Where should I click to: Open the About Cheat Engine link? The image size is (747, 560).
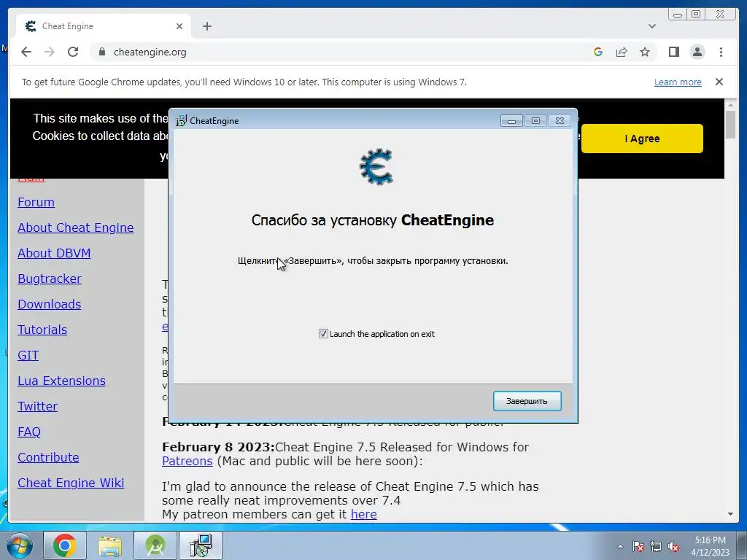point(75,227)
